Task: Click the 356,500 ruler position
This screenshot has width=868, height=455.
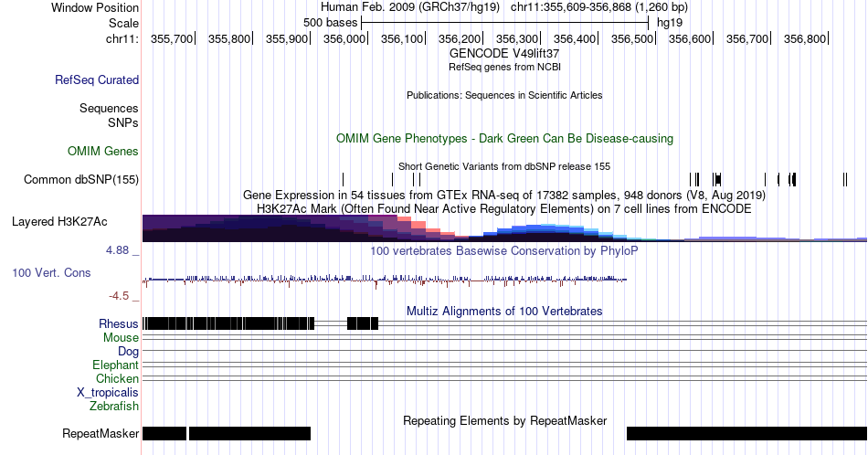Action: point(632,38)
